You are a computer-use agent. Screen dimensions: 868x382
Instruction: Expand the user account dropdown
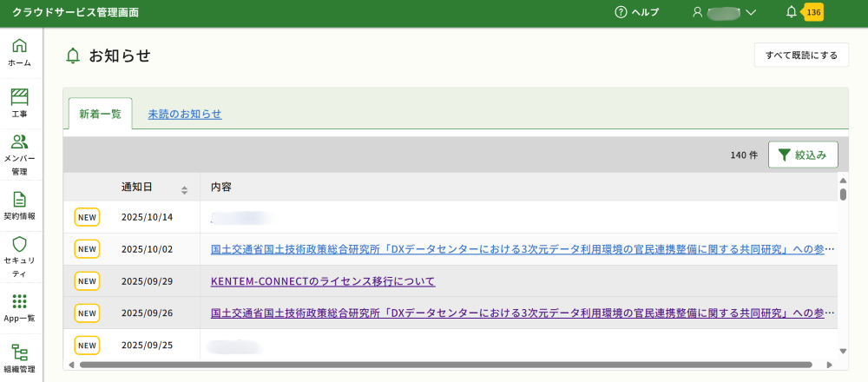pyautogui.click(x=724, y=12)
